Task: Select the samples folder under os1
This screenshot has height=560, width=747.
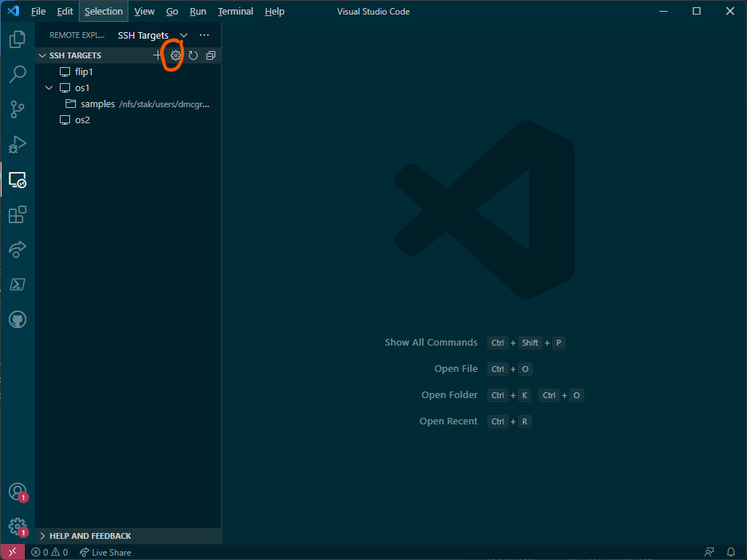Action: (x=98, y=104)
